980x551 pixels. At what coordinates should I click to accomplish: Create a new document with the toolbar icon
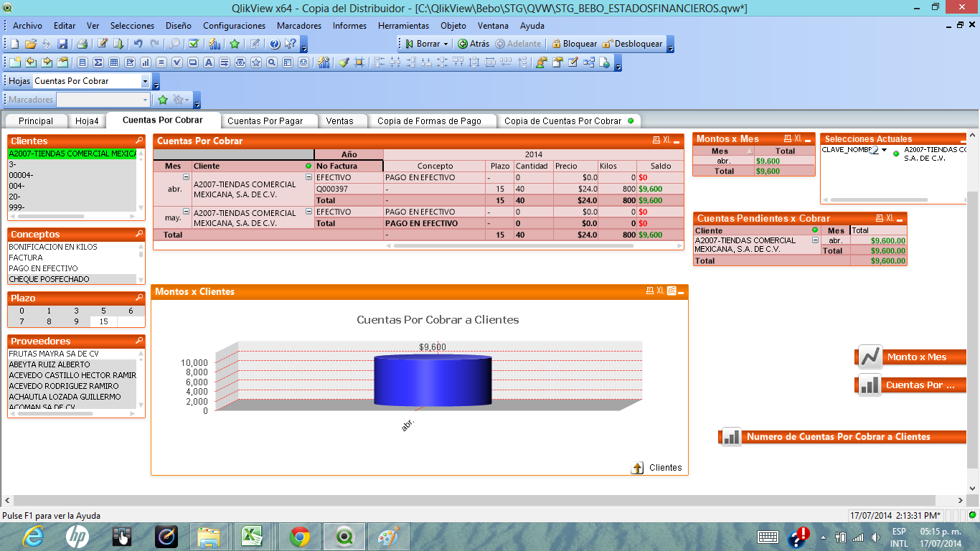[14, 44]
